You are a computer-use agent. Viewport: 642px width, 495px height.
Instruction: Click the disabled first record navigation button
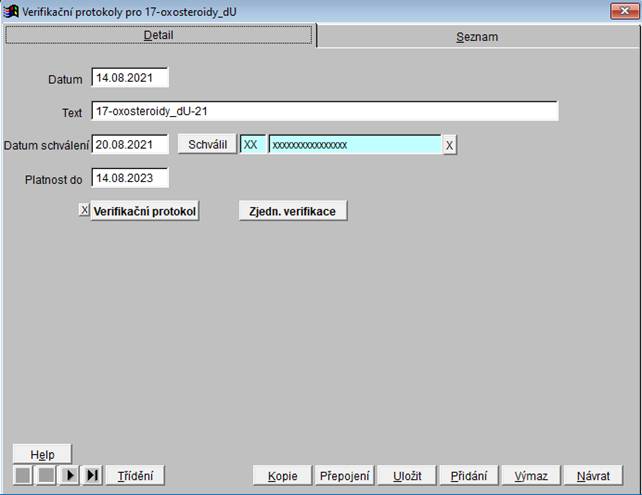[x=23, y=476]
